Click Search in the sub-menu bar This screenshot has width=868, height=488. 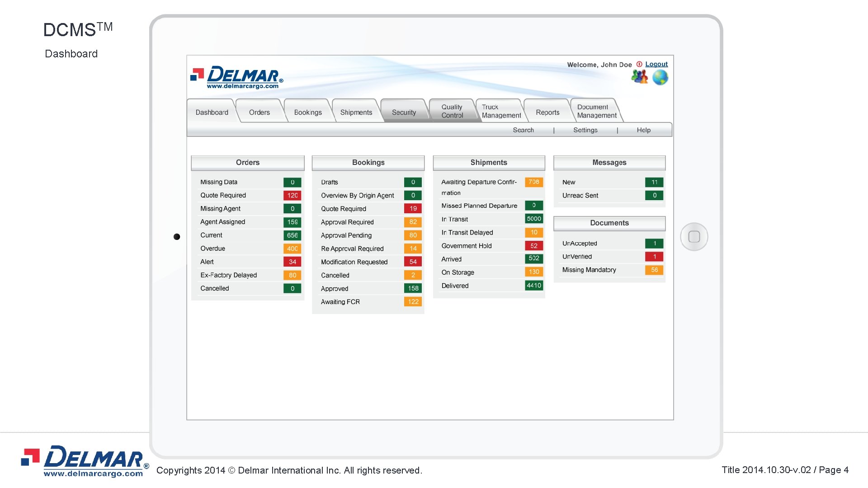pos(524,130)
